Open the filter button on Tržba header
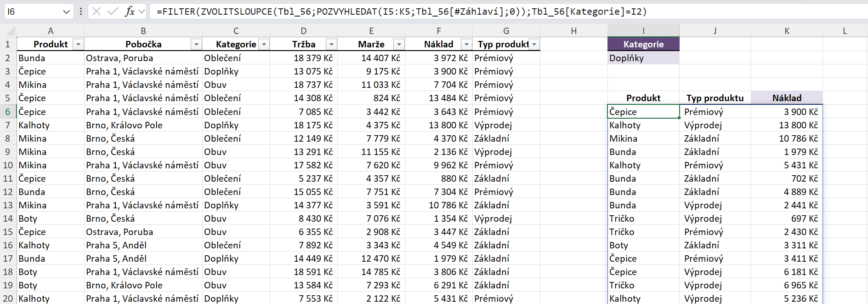 331,45
